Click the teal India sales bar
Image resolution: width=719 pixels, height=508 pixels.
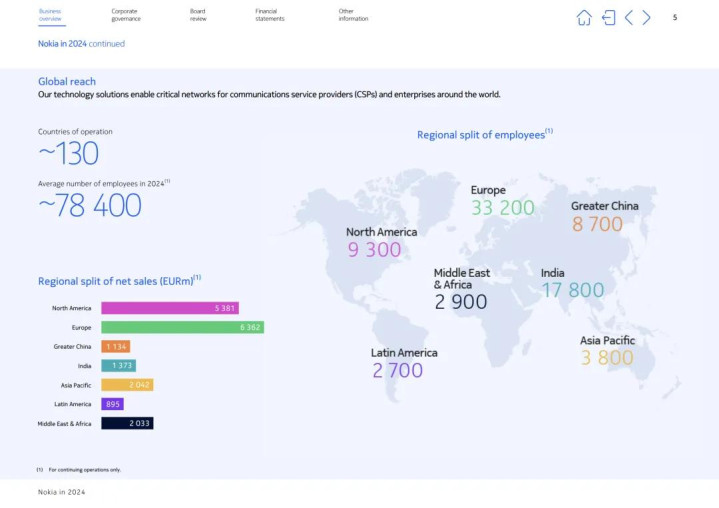(x=118, y=366)
